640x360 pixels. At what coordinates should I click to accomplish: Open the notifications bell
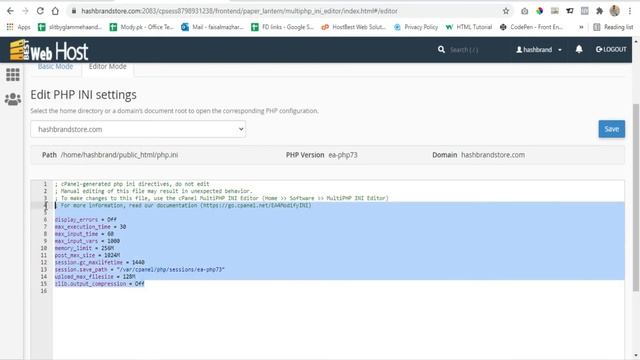pos(579,49)
